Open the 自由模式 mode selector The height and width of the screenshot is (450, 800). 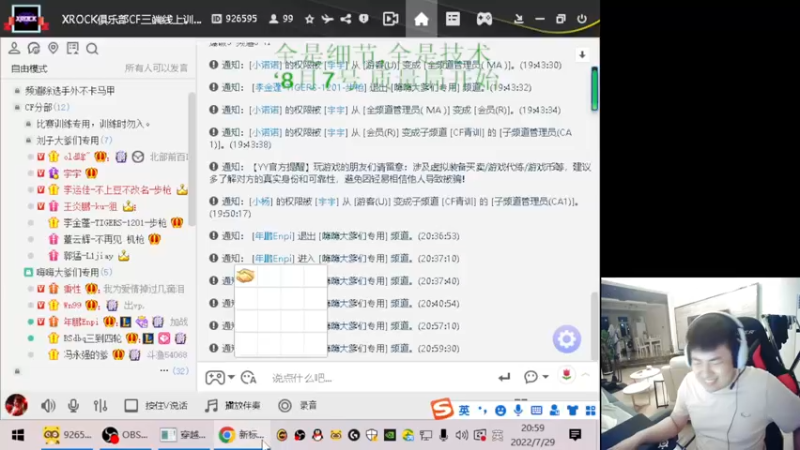pyautogui.click(x=29, y=68)
